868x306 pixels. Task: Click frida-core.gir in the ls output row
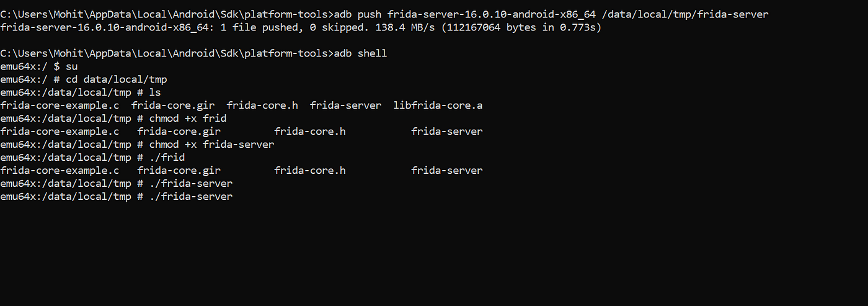coord(173,106)
